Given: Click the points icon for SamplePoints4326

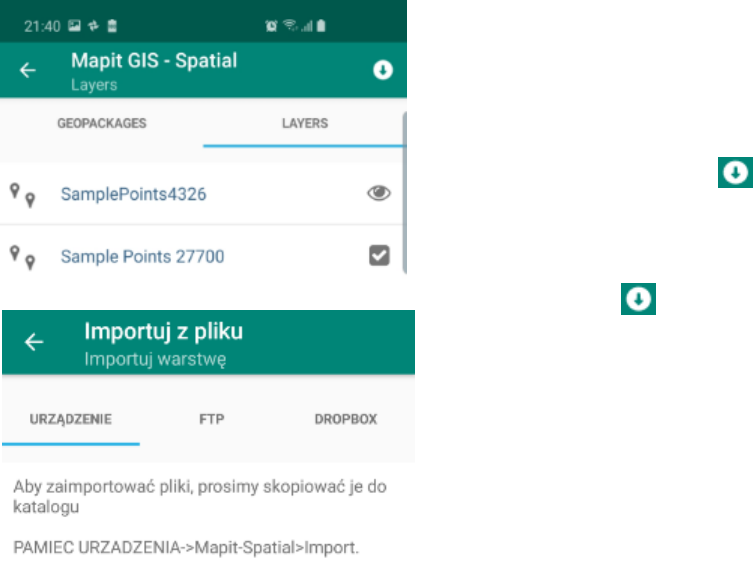Looking at the screenshot, I should pos(23,195).
